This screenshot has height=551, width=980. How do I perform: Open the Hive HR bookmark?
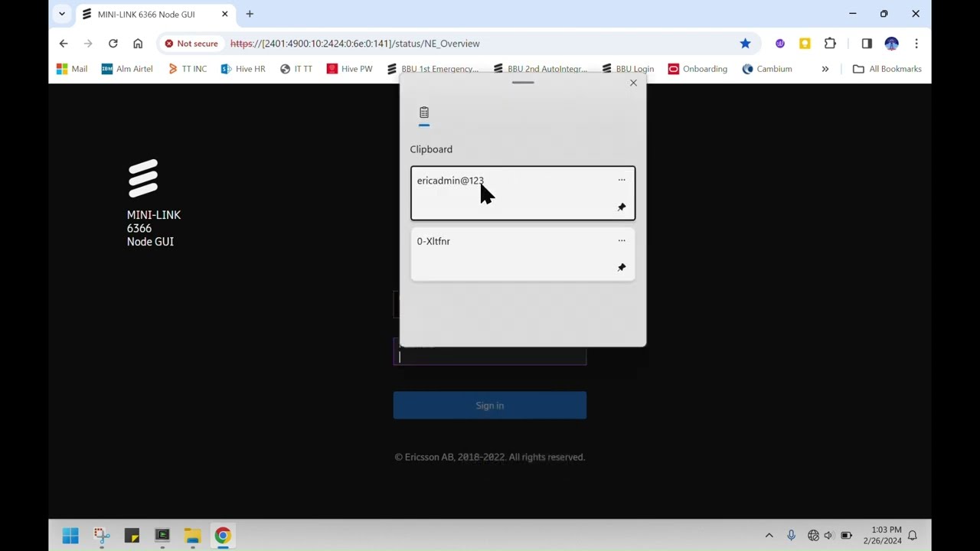tap(243, 69)
